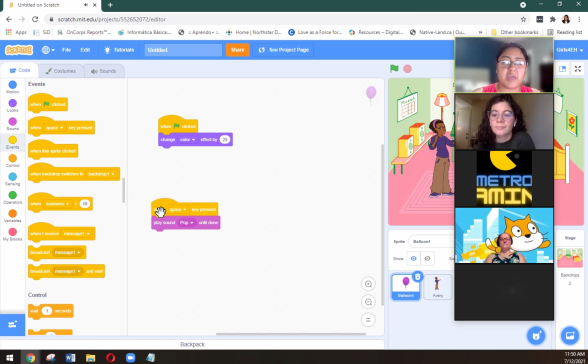Switch to the Code tab

point(20,70)
